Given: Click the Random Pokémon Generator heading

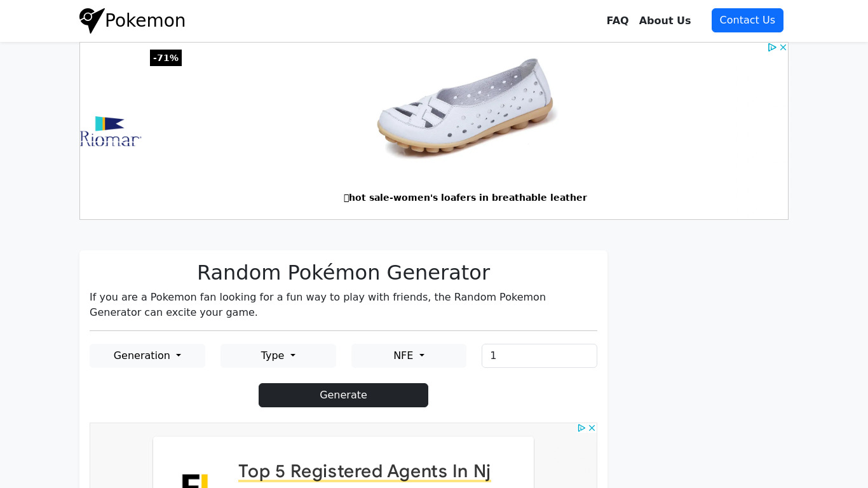Looking at the screenshot, I should pos(343,273).
